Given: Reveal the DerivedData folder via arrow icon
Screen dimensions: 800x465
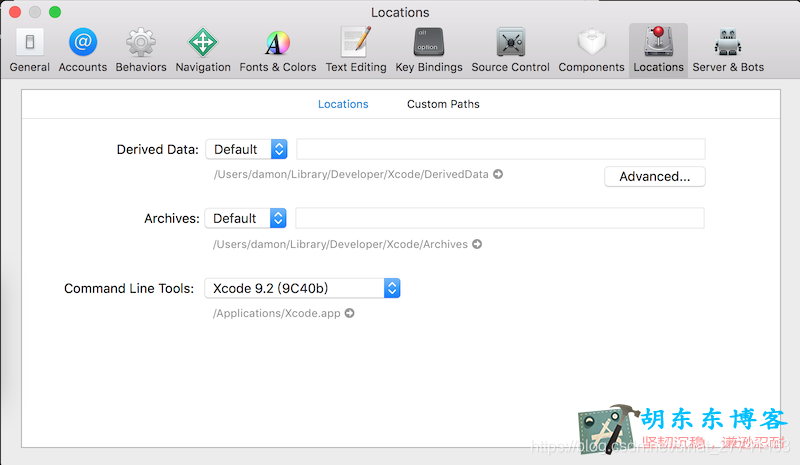Looking at the screenshot, I should [x=498, y=174].
